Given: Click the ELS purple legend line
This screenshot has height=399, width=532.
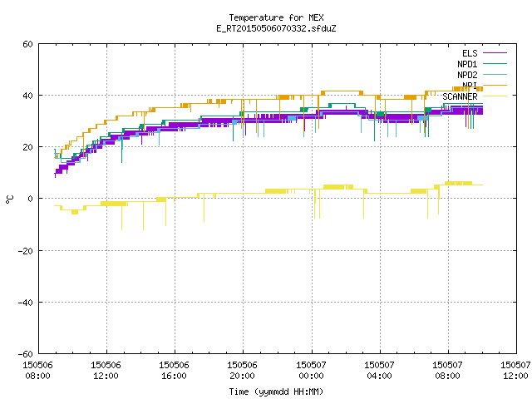Looking at the screenshot, I should click(495, 53).
